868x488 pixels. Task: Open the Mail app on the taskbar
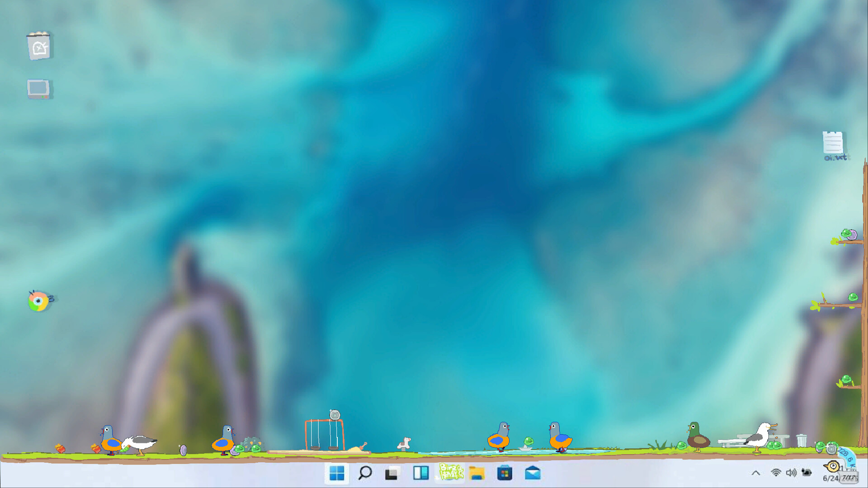[x=533, y=473]
